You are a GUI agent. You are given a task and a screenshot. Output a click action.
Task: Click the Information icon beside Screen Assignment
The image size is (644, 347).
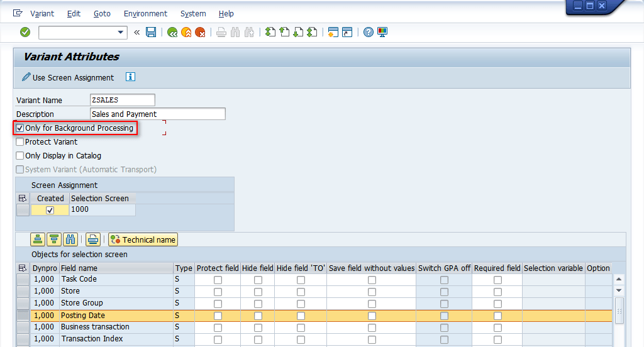(x=130, y=77)
